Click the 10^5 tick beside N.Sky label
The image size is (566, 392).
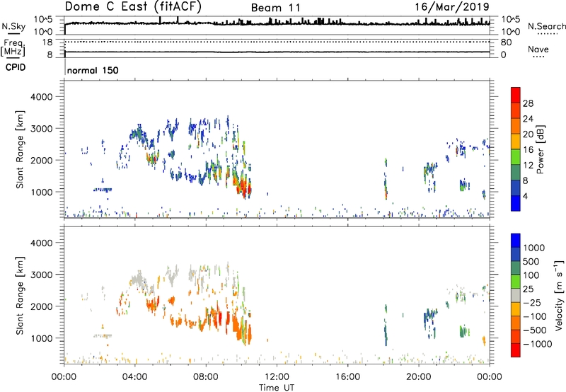(43, 20)
